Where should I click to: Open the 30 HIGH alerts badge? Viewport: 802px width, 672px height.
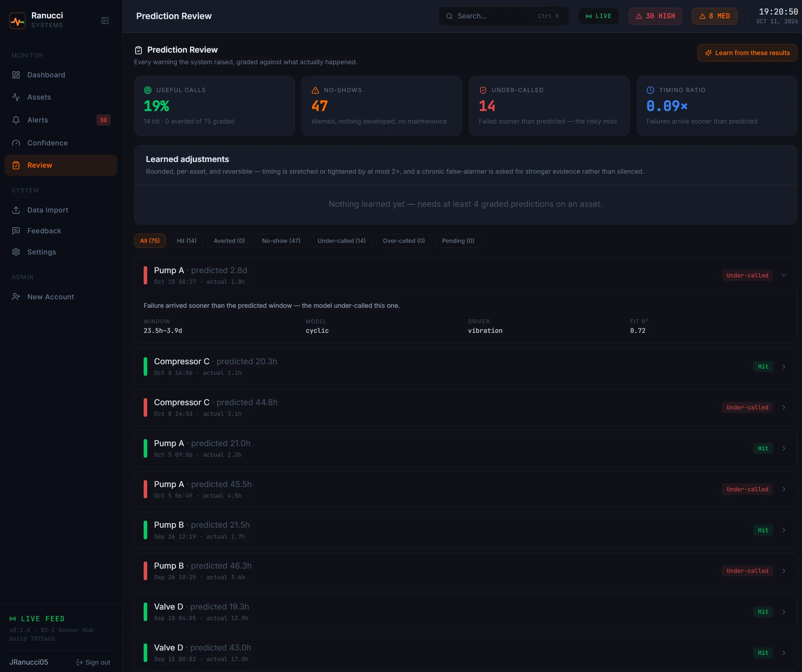656,16
